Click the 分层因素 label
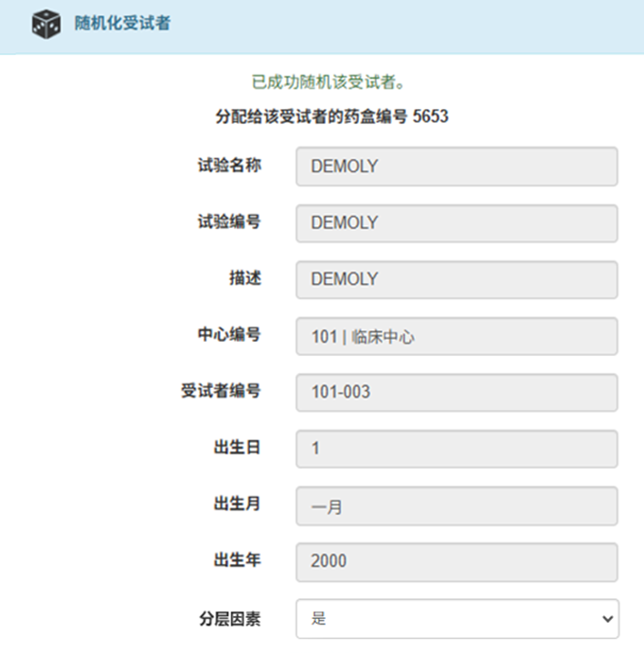This screenshot has height=654, width=644. click(229, 619)
